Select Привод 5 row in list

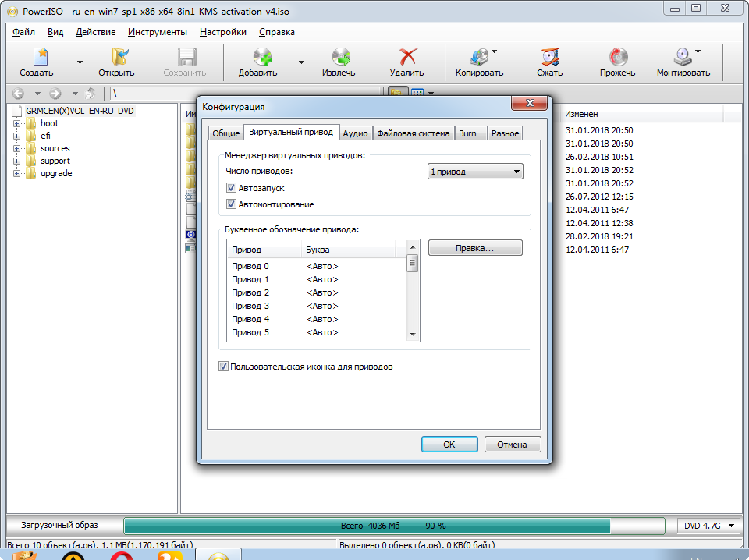[x=318, y=332]
